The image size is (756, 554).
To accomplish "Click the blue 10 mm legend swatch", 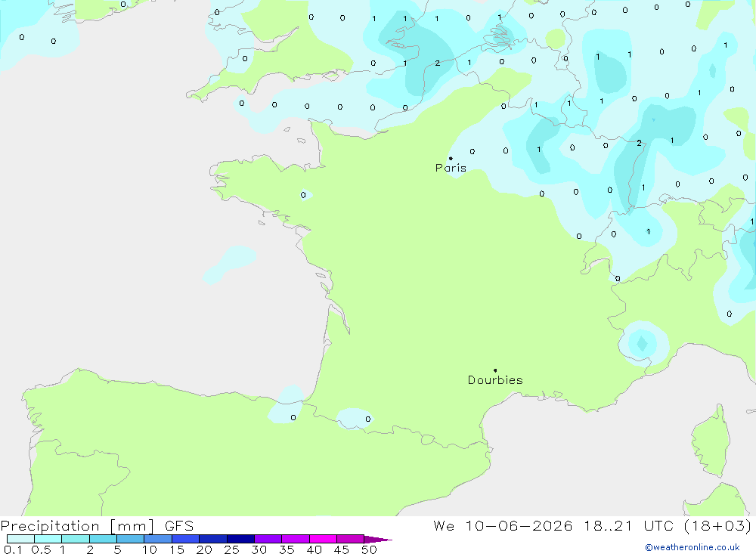I will coord(158,539).
